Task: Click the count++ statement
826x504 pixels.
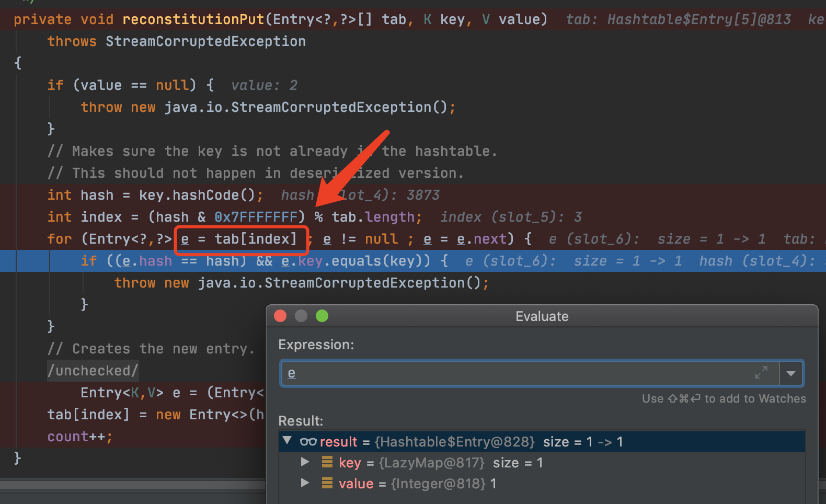Action: pyautogui.click(x=78, y=437)
